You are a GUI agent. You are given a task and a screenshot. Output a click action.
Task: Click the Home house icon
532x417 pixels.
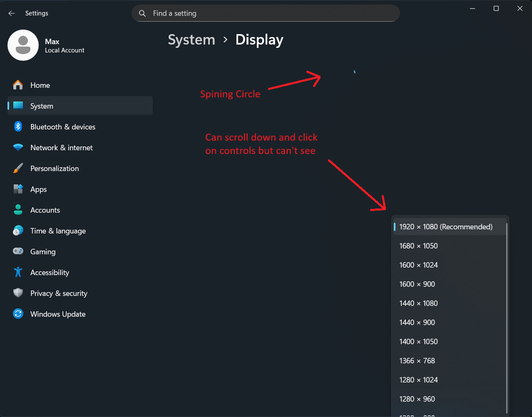[x=18, y=85]
